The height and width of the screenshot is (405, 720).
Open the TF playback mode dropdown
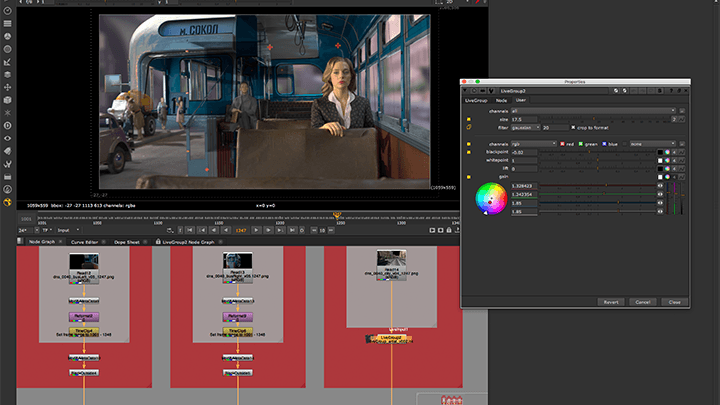(47, 230)
